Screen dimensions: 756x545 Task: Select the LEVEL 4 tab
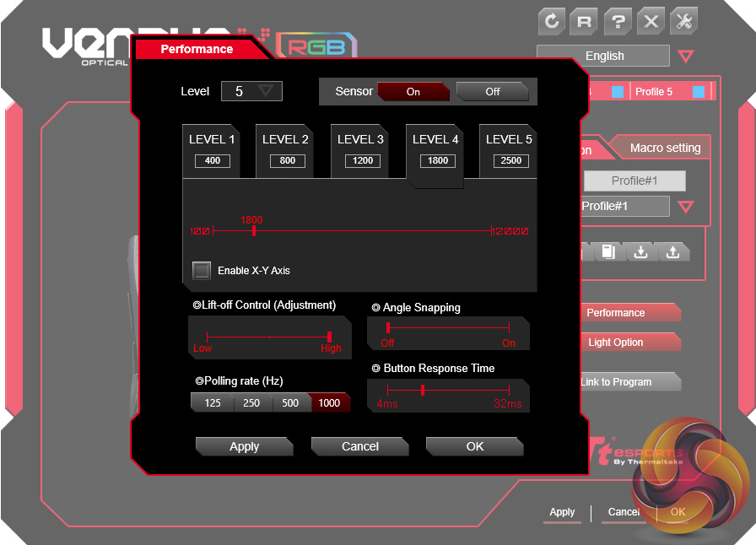tap(435, 155)
